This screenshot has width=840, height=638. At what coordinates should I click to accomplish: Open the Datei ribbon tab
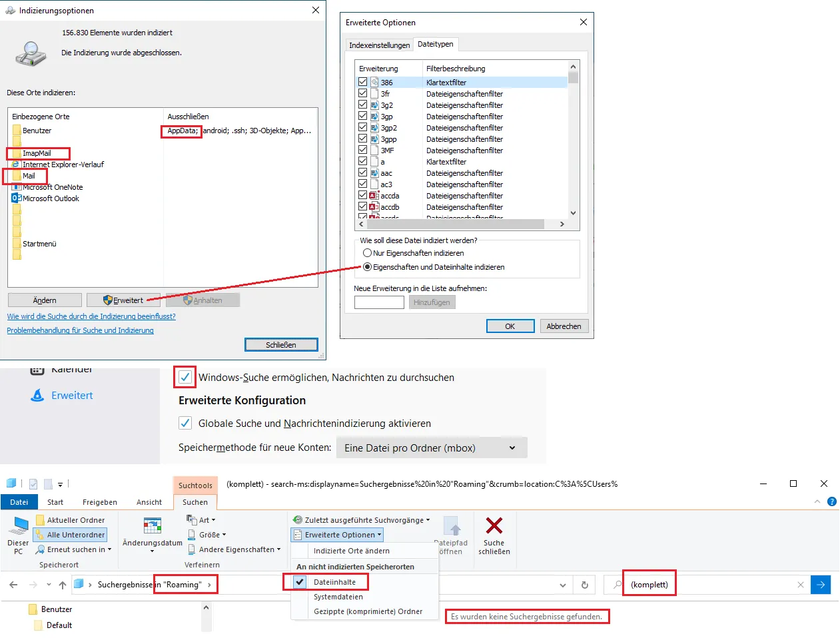point(19,502)
